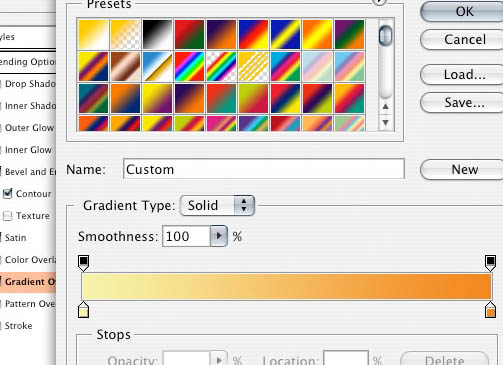Screen dimensions: 503x365
Task: Select the chrome blue-white gradient preset
Action: tap(157, 66)
